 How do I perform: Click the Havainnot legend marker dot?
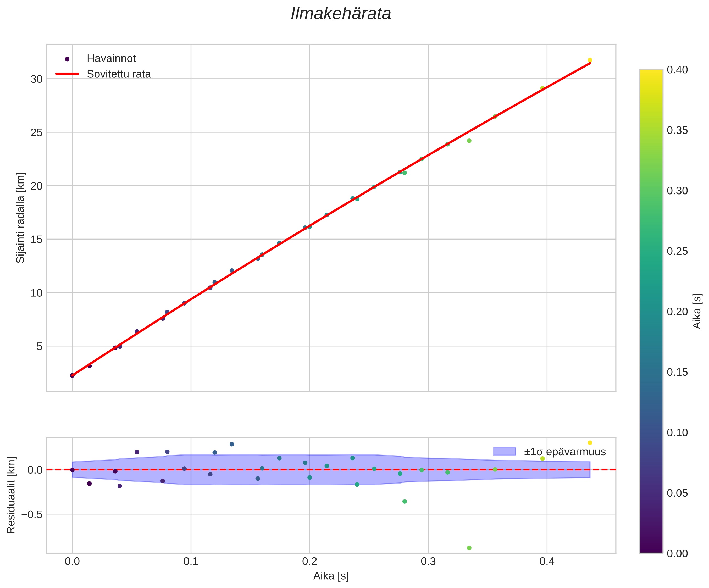coord(67,59)
